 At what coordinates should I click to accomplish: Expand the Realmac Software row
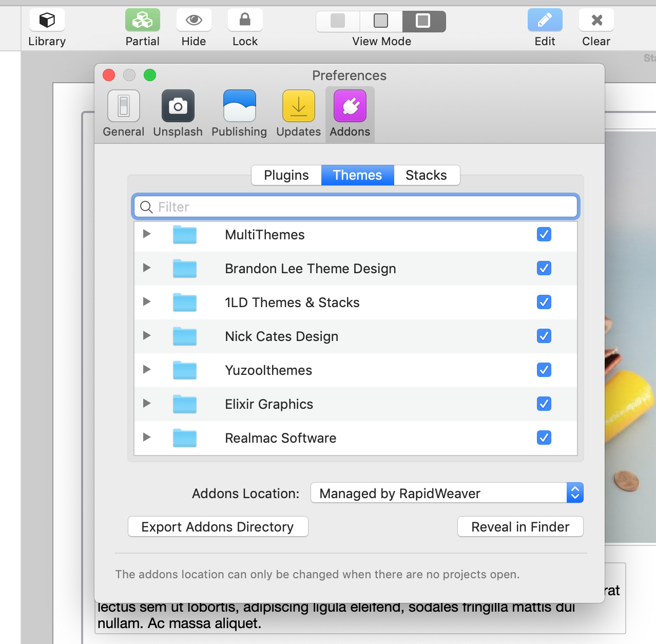(147, 437)
